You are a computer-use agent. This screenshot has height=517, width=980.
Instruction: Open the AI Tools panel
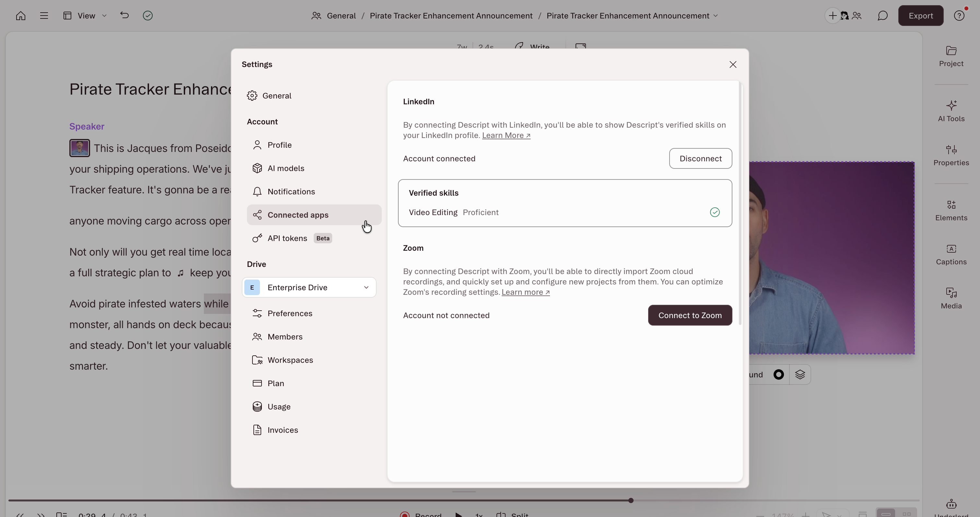point(951,111)
